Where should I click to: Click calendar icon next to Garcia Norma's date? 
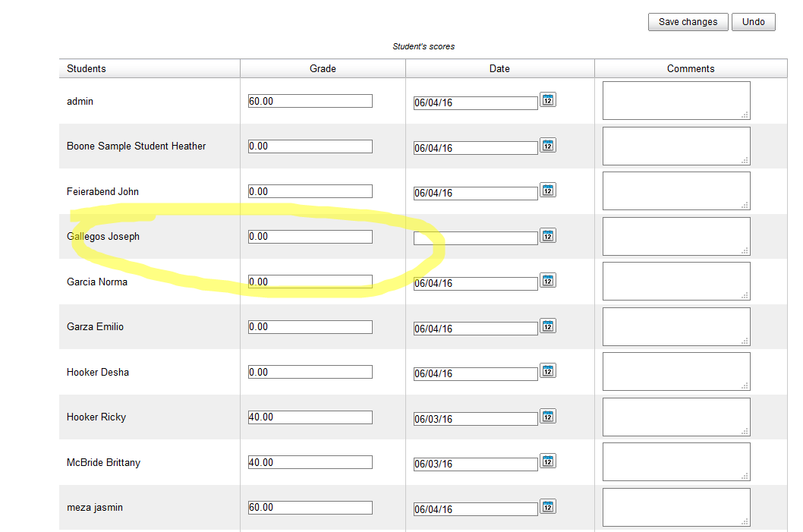coord(548,280)
